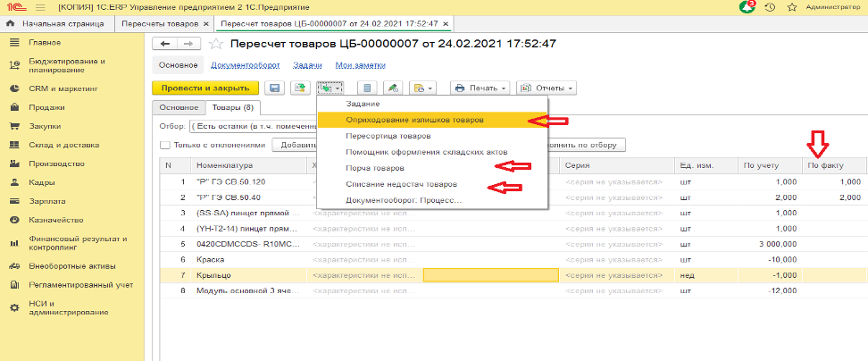The image size is (868, 361).
Task: Open the Отчеты dropdown
Action: click(x=547, y=88)
